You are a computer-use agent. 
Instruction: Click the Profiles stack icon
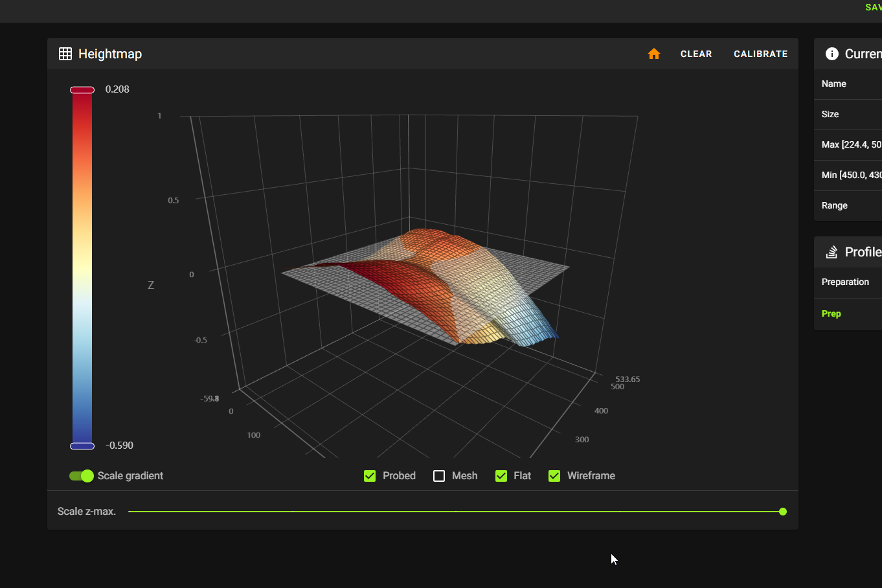(x=831, y=252)
